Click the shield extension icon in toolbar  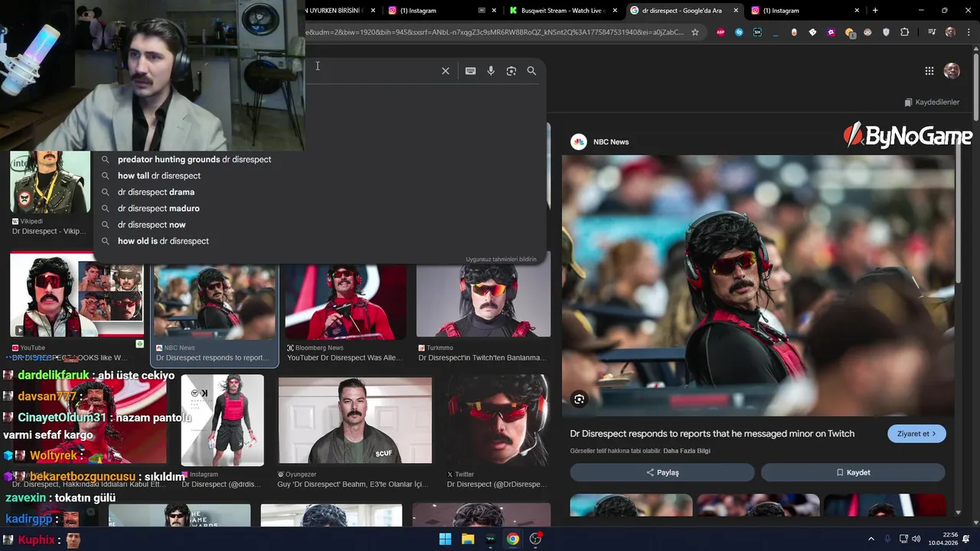[x=887, y=32]
